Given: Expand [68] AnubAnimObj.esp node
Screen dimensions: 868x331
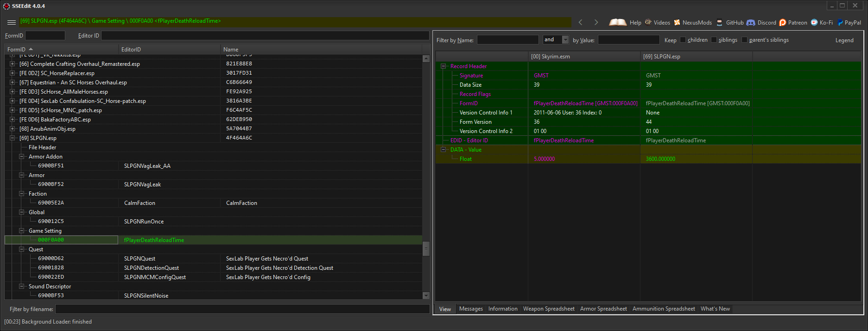Looking at the screenshot, I should tap(13, 129).
